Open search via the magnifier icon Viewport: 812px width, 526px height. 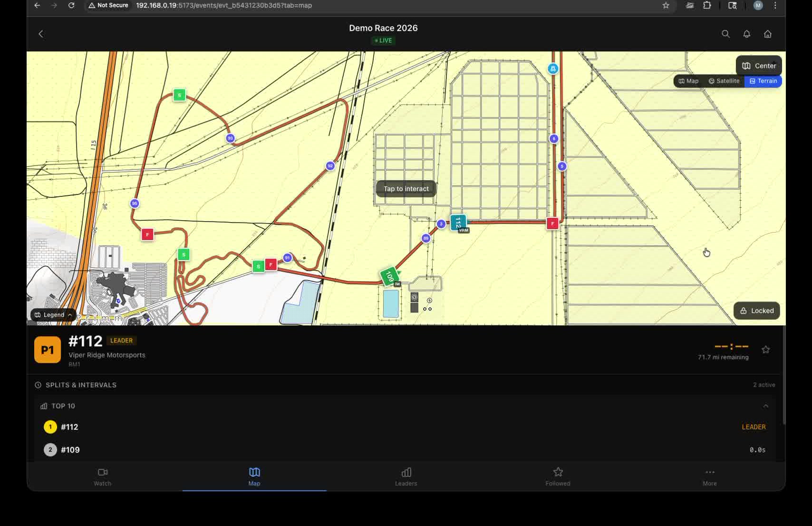[725, 34]
